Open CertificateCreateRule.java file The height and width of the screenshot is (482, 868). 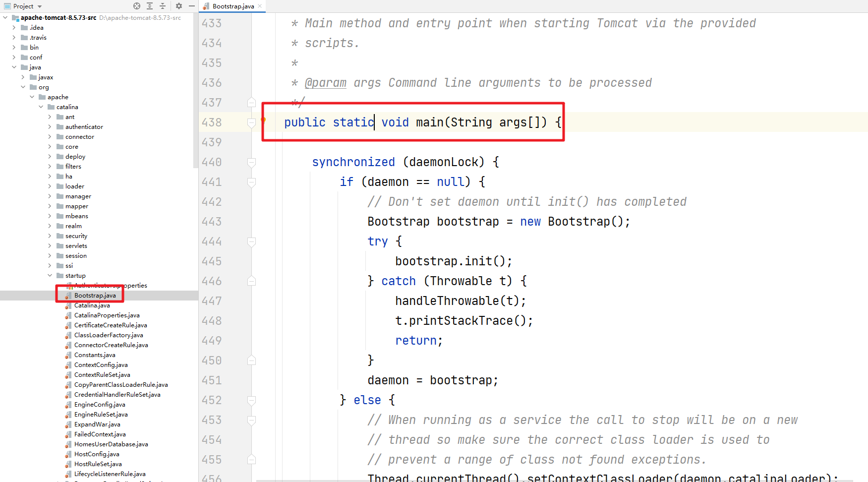click(111, 325)
